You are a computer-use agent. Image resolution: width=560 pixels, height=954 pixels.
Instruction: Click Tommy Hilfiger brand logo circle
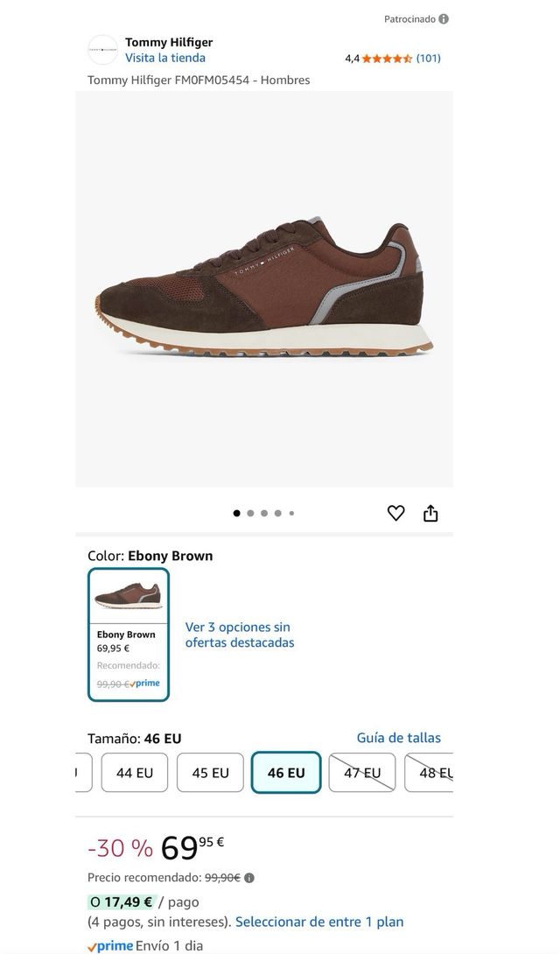pos(102,50)
